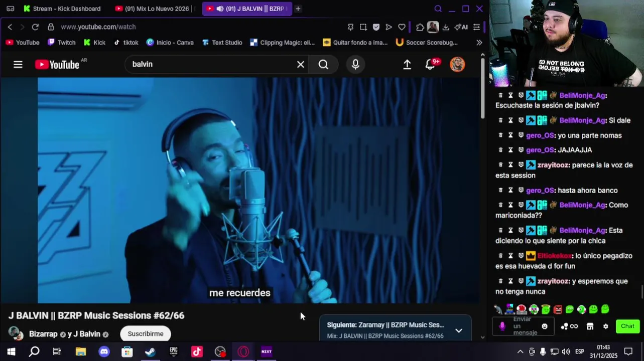Open system volume control in tray
644x361 pixels.
[566, 352]
